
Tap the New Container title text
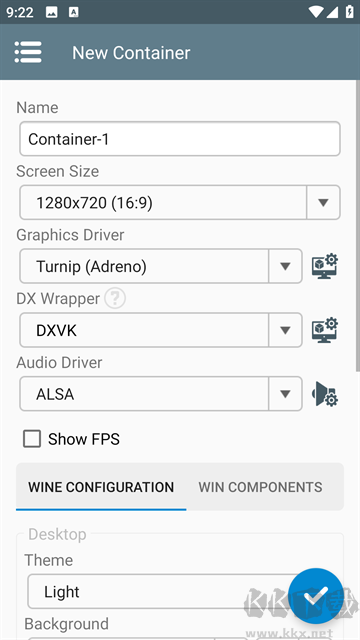(x=131, y=53)
